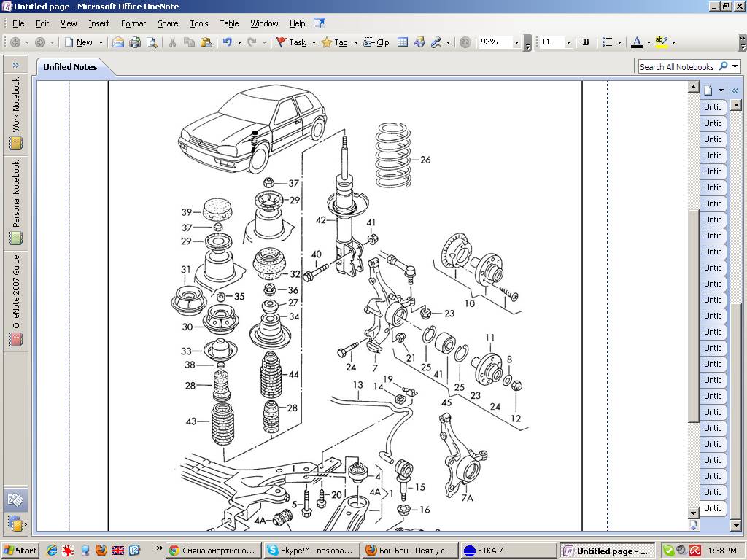Open the font size dropdown
Screen dimensions: 747x560
(x=568, y=43)
